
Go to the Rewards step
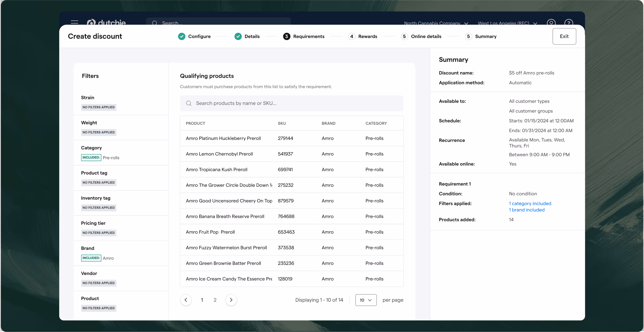(x=367, y=37)
